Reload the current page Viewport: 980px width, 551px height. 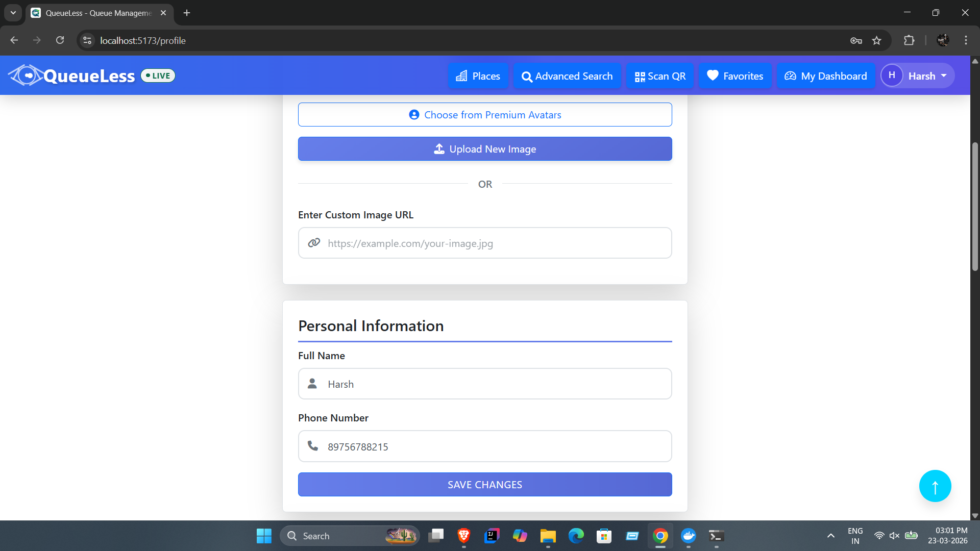pyautogui.click(x=60, y=40)
